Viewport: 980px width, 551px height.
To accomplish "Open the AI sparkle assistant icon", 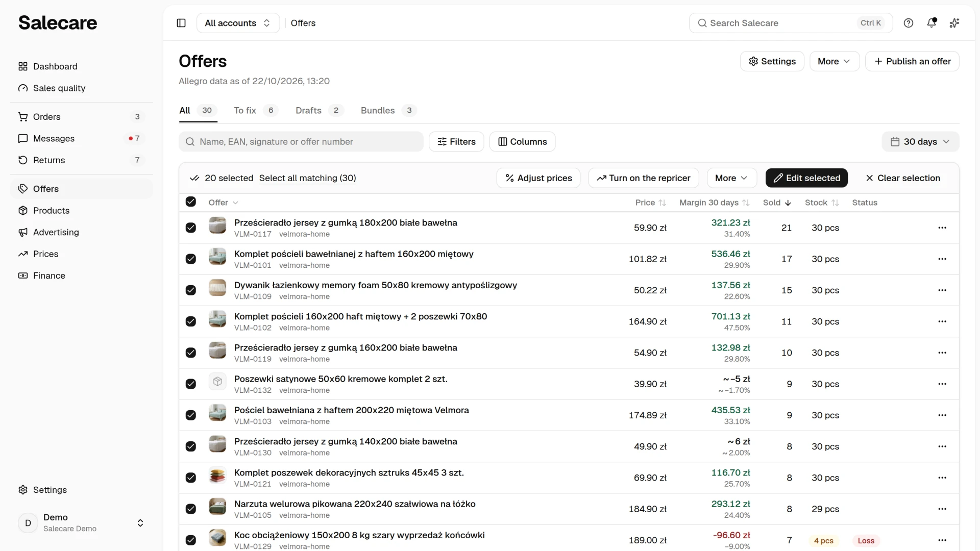I will pyautogui.click(x=954, y=23).
